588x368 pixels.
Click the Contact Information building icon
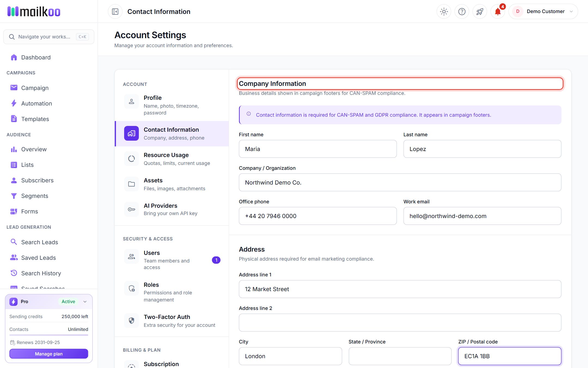tap(131, 133)
